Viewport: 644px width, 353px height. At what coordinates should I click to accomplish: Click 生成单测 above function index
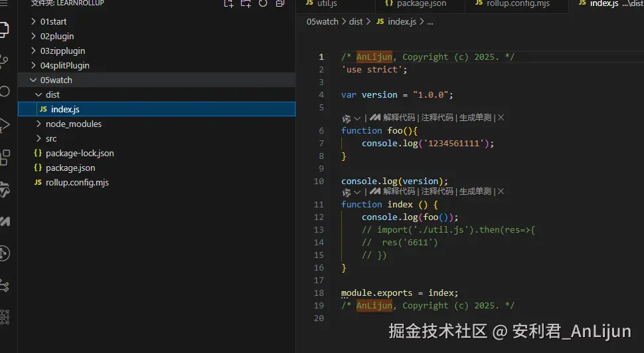click(x=475, y=191)
